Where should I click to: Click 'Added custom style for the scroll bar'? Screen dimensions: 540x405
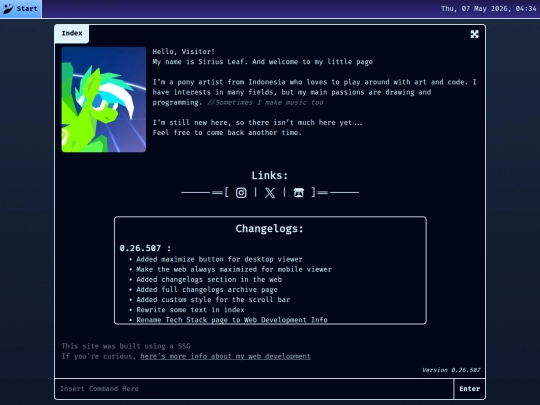pyautogui.click(x=213, y=300)
